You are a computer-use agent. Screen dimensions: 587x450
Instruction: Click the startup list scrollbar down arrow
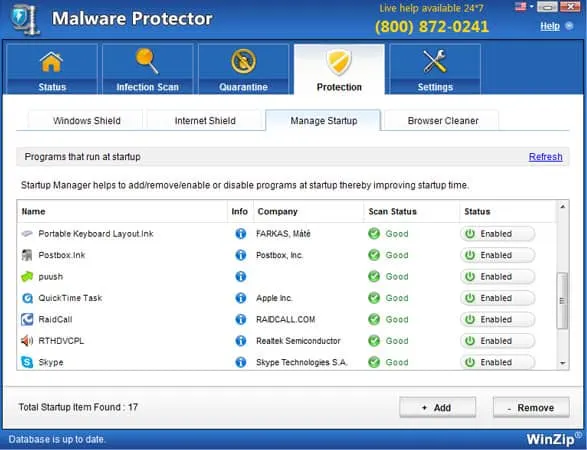point(562,363)
